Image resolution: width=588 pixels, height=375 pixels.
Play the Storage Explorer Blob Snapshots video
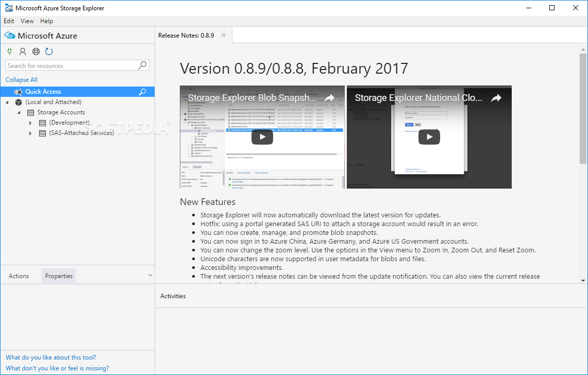pos(262,137)
